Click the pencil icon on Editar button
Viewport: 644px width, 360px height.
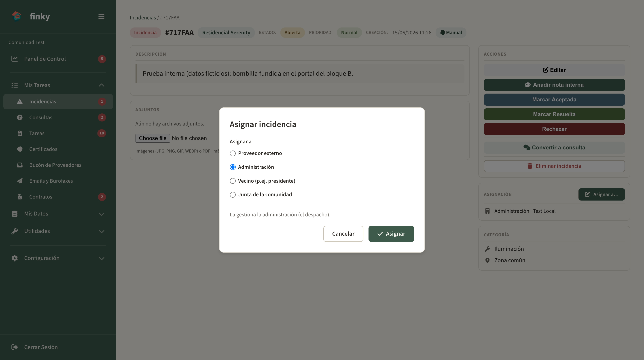(x=546, y=70)
